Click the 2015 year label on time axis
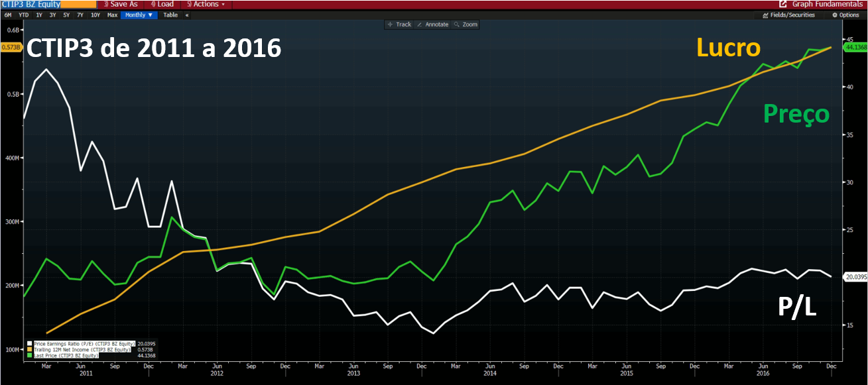 click(627, 374)
